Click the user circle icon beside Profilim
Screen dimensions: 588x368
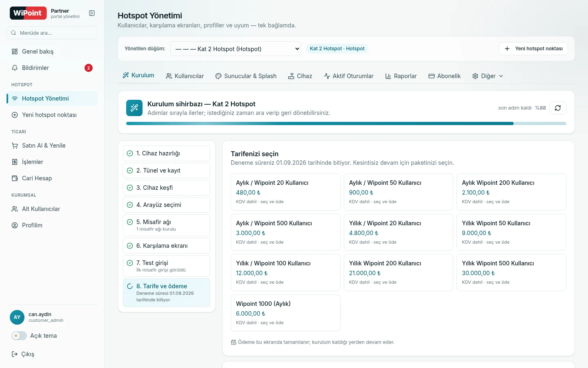coord(15,225)
